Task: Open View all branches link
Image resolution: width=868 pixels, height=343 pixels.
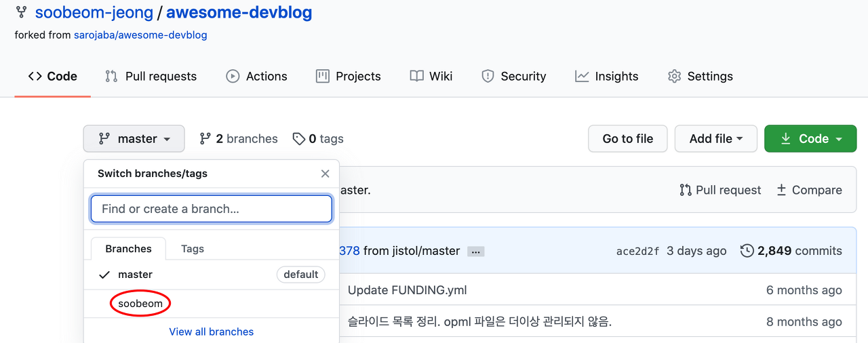Action: (212, 331)
